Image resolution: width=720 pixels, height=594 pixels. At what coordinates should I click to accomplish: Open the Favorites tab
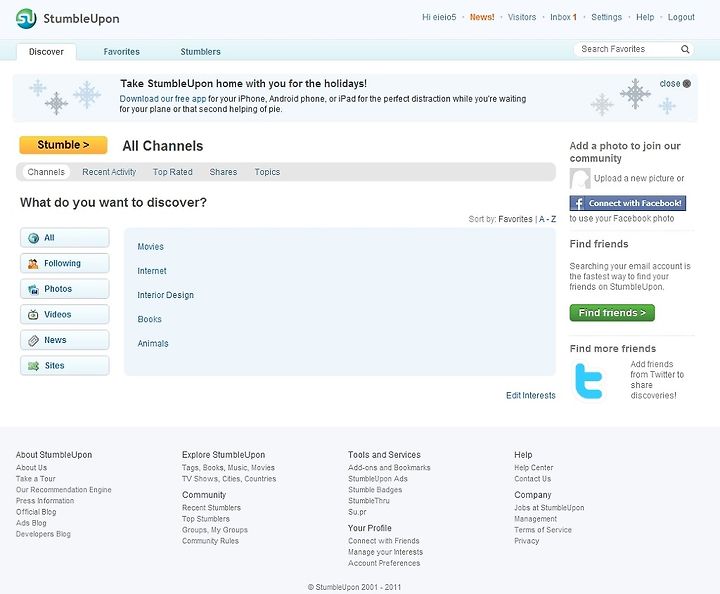[122, 51]
